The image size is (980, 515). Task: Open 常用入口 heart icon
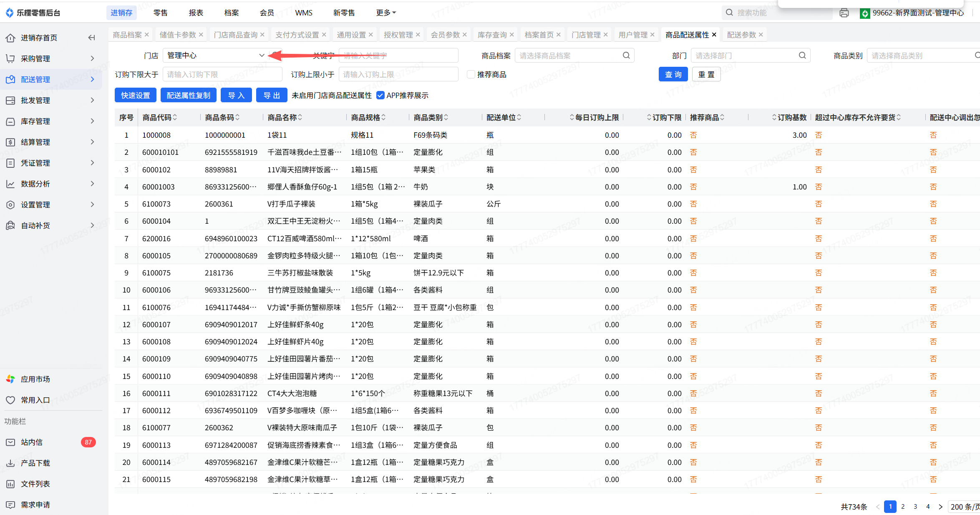coord(10,400)
